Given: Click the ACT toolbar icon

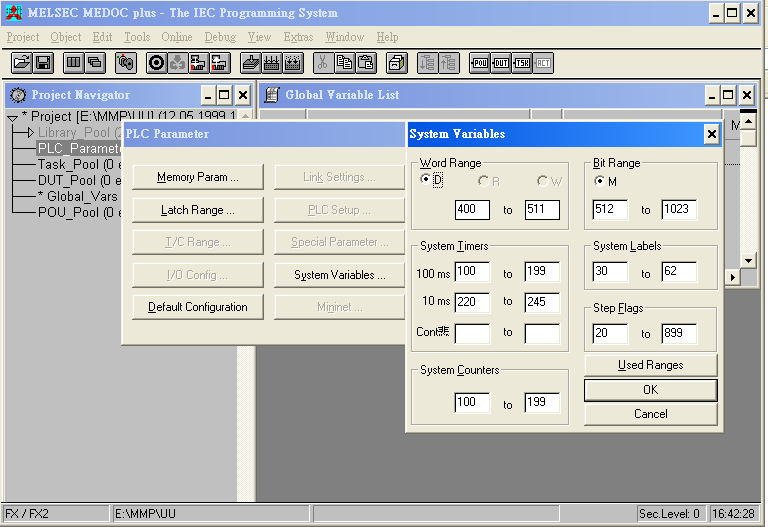Looking at the screenshot, I should tap(543, 63).
